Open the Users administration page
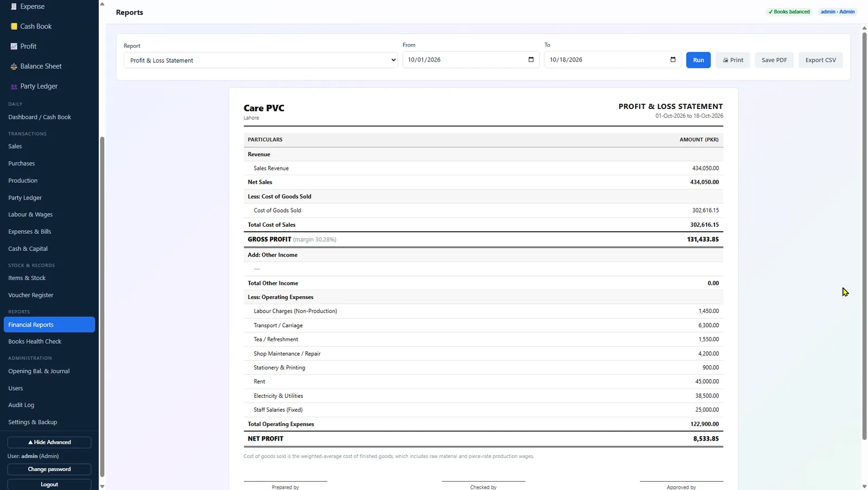This screenshot has width=868, height=490. [16, 389]
